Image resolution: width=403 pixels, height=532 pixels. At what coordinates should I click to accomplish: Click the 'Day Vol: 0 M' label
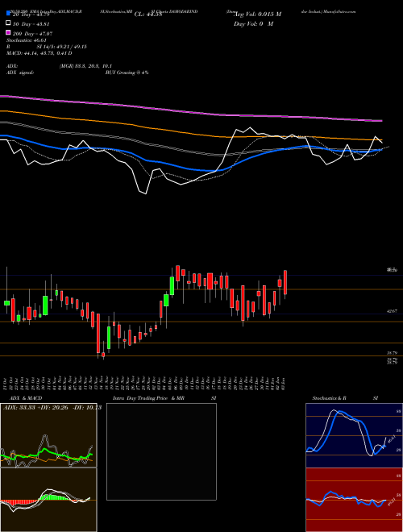tap(253, 23)
